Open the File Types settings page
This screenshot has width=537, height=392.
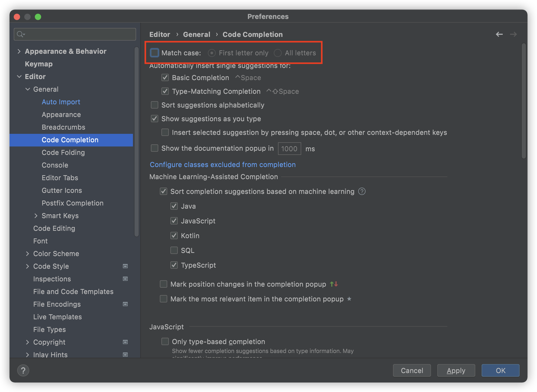point(50,330)
